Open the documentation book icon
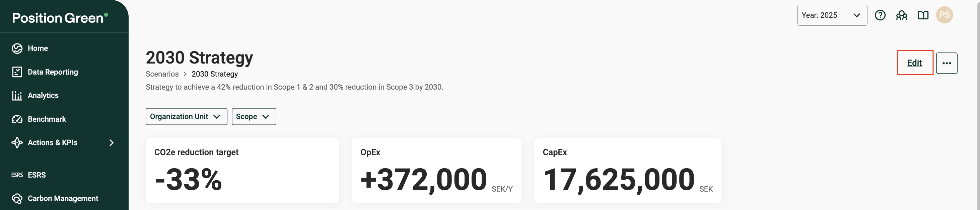 tap(923, 15)
